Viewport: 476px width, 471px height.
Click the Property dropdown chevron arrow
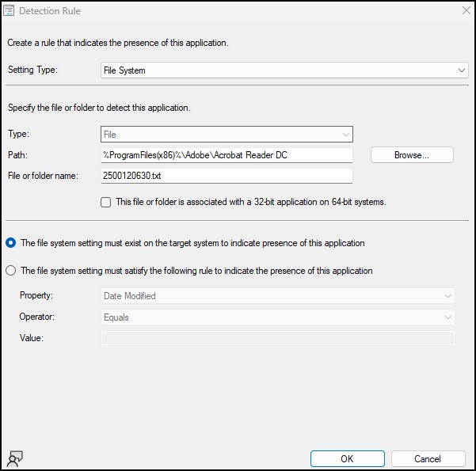pyautogui.click(x=447, y=296)
